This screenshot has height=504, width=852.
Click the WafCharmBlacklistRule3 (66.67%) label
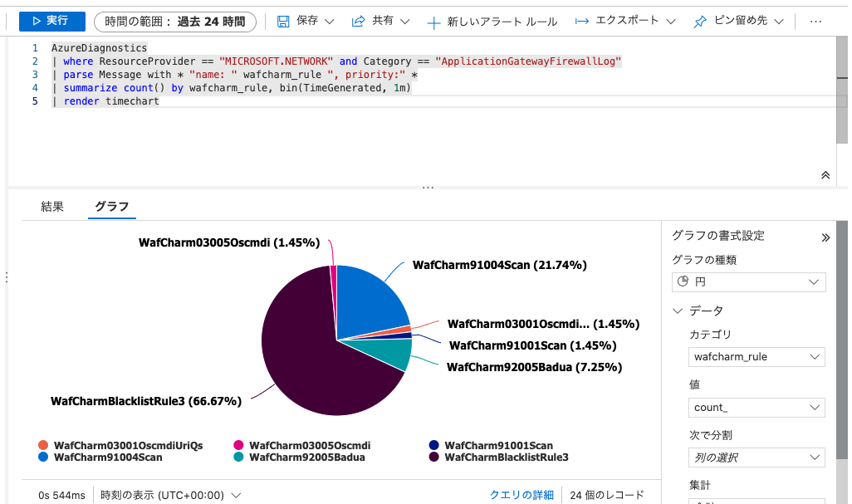(146, 401)
